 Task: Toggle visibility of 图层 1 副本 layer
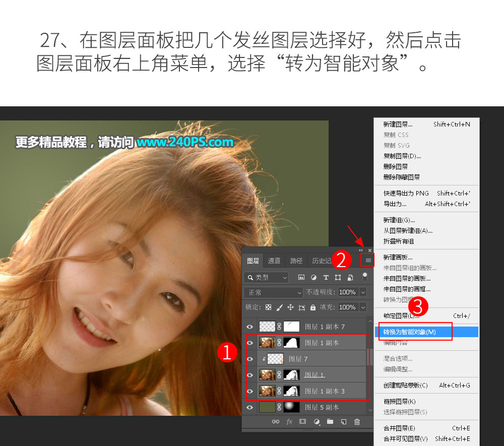click(250, 343)
